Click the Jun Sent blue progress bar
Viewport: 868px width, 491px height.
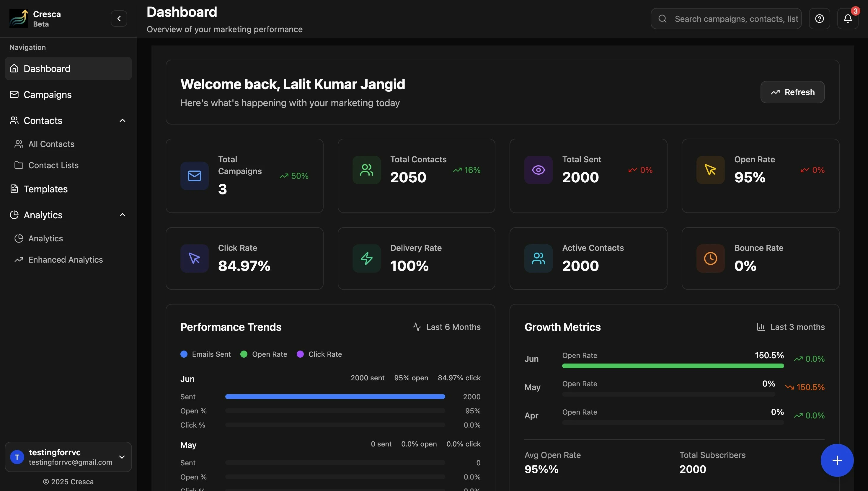pyautogui.click(x=335, y=397)
